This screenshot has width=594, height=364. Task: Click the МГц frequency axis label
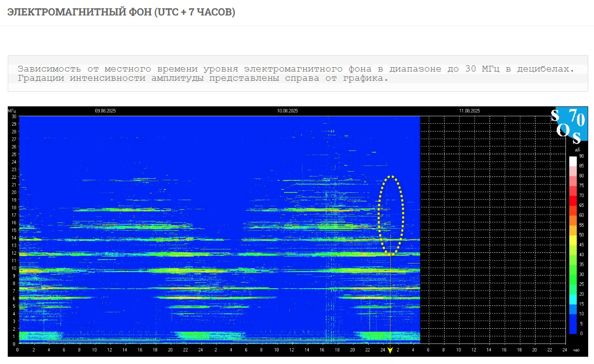pos(12,111)
